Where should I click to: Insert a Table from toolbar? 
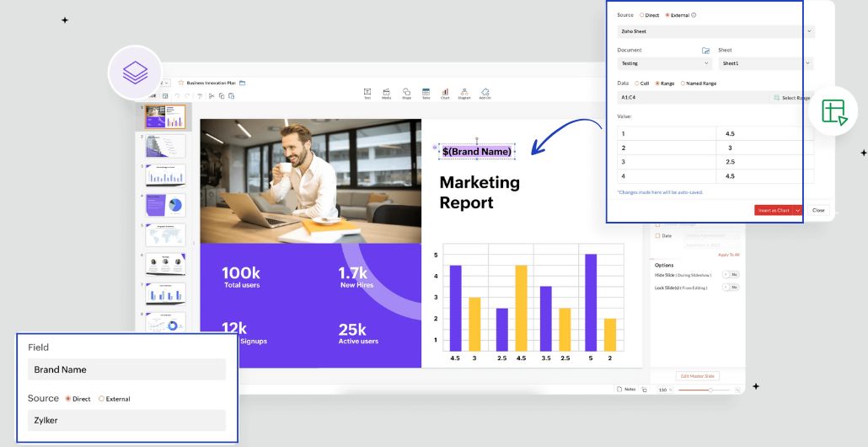pyautogui.click(x=426, y=92)
